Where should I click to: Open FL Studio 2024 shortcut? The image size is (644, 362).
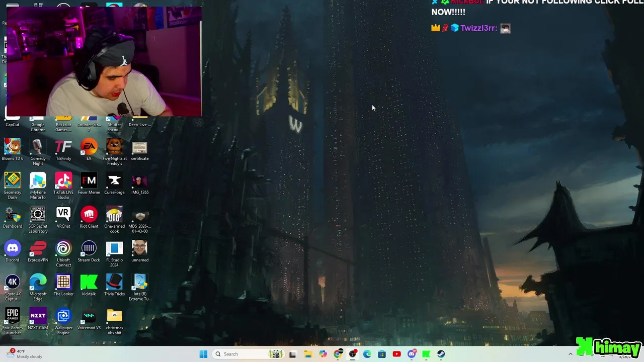click(x=114, y=254)
